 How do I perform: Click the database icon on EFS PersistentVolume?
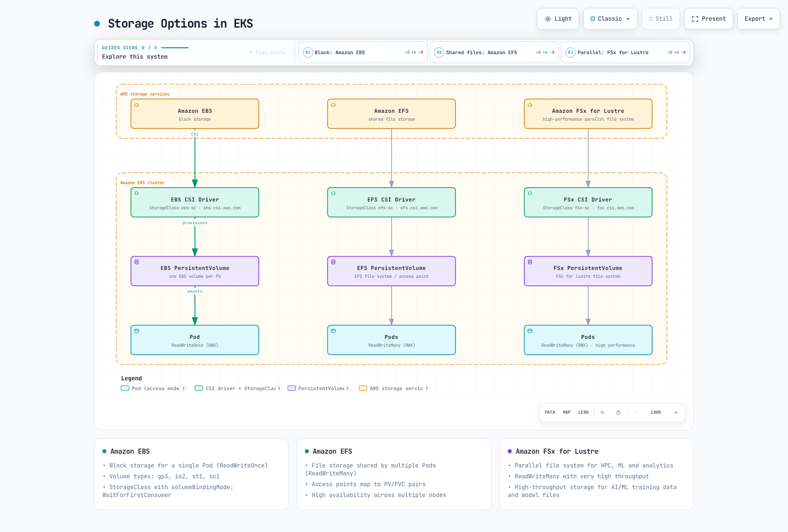333,262
